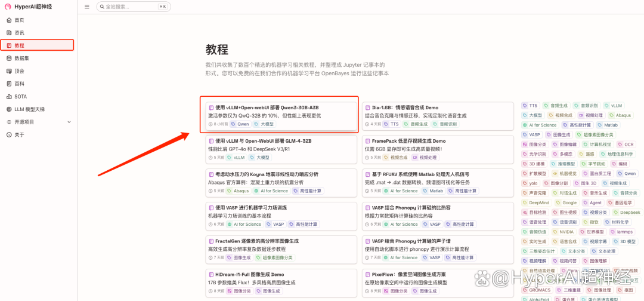Select the 3D 建模 tag in the tag cloud
The image size is (644, 301).
[x=534, y=164]
